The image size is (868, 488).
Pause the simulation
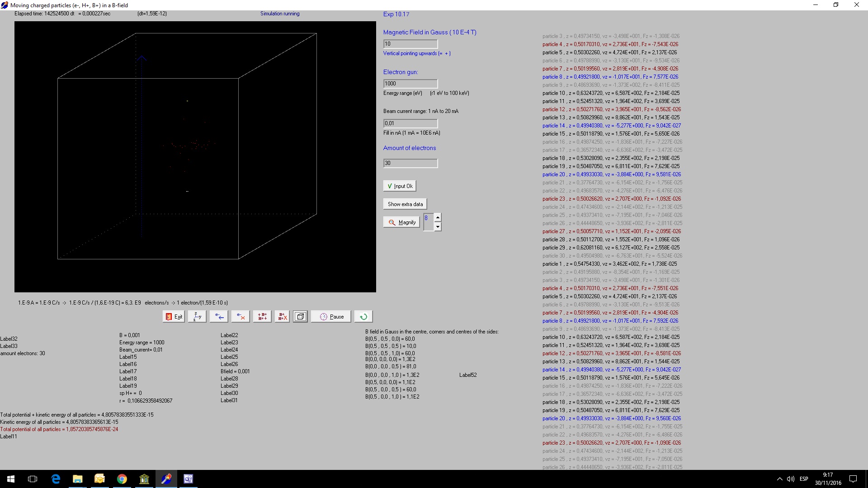point(331,317)
